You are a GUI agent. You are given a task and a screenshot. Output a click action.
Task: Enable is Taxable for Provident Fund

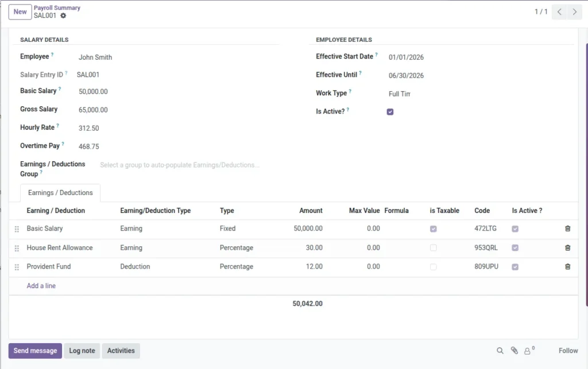tap(433, 267)
